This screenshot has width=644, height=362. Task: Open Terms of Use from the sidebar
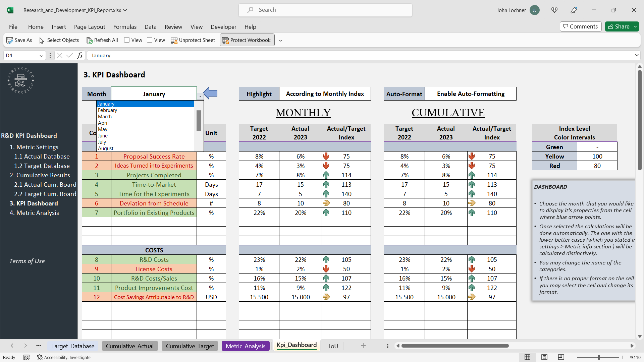[x=27, y=261]
